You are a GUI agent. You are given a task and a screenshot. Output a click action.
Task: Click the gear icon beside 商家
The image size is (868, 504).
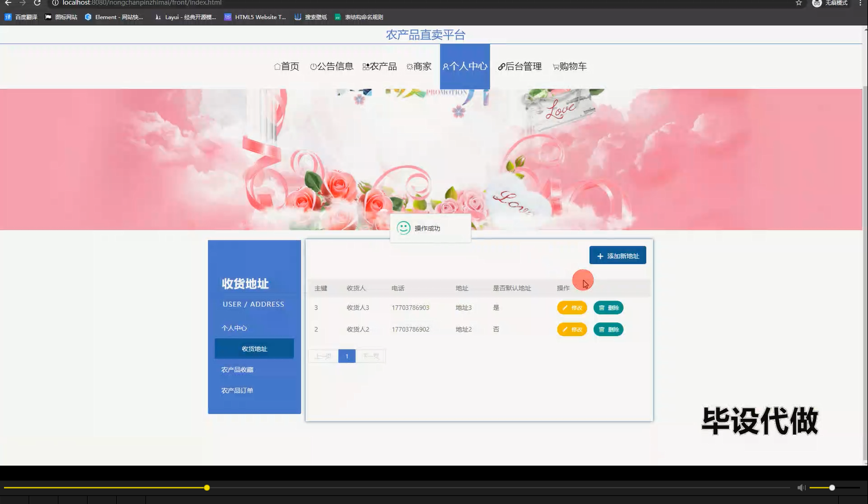coord(408,66)
